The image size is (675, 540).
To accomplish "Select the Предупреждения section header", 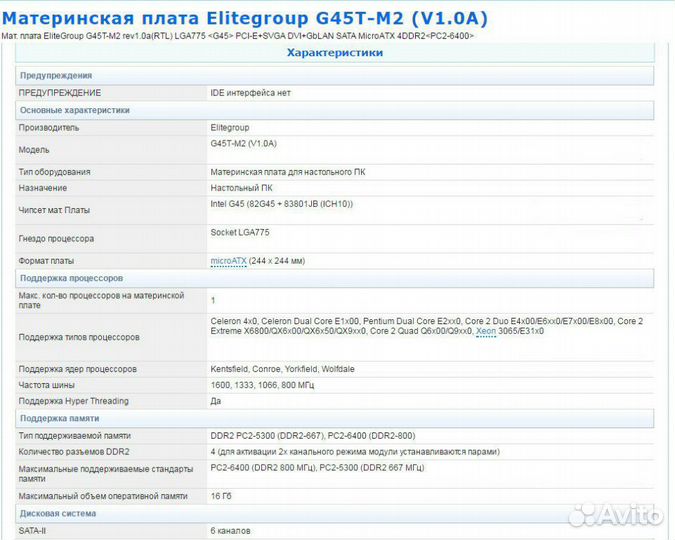I will (x=335, y=75).
